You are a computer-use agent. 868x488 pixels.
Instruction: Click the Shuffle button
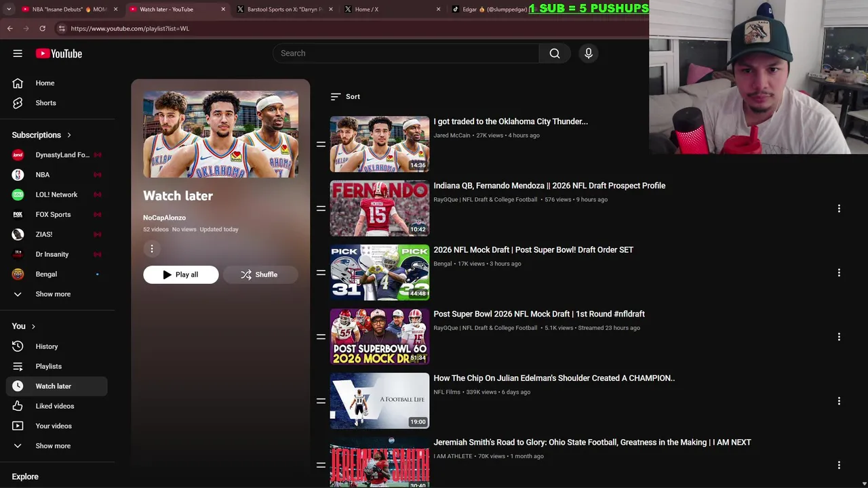(260, 274)
